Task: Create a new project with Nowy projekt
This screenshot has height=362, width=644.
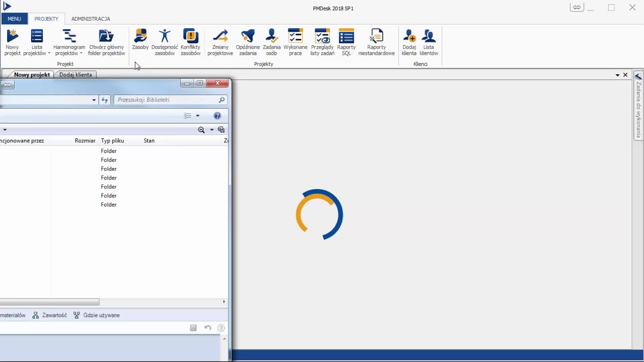Action: (12, 42)
